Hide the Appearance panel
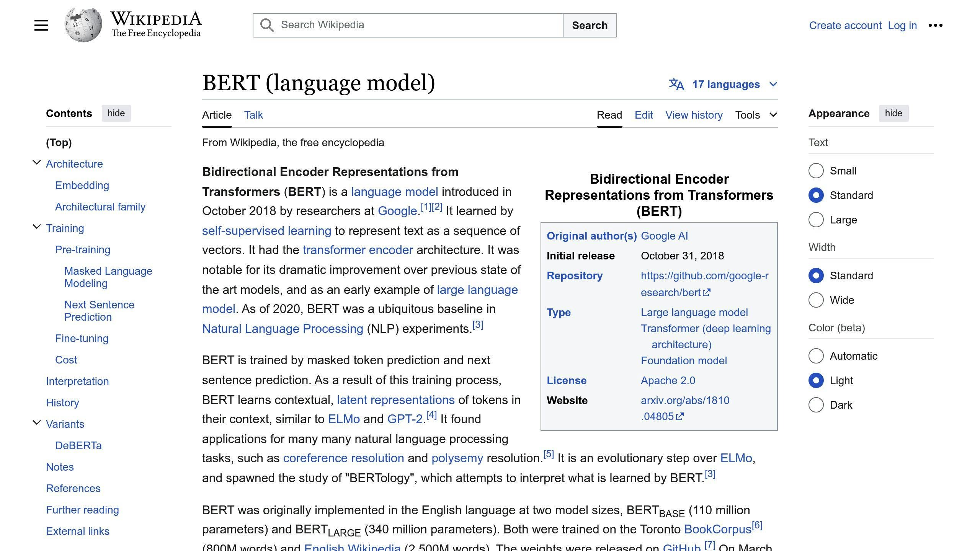980x551 pixels. [x=893, y=113]
